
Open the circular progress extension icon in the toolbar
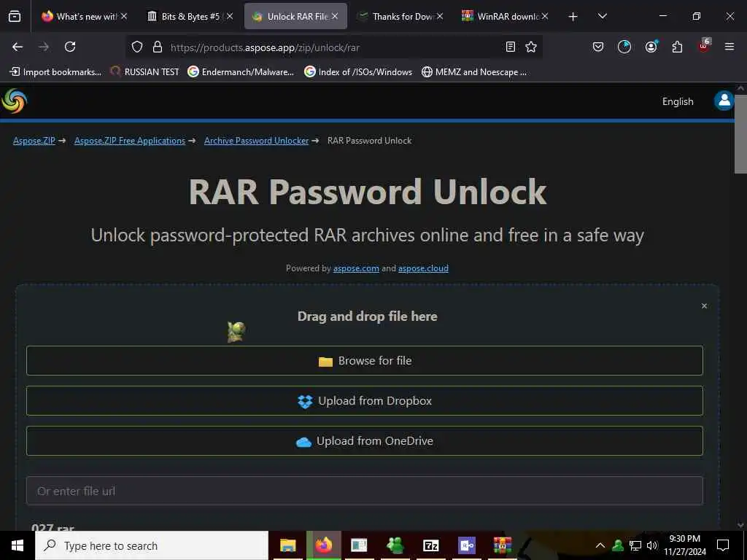(x=624, y=47)
